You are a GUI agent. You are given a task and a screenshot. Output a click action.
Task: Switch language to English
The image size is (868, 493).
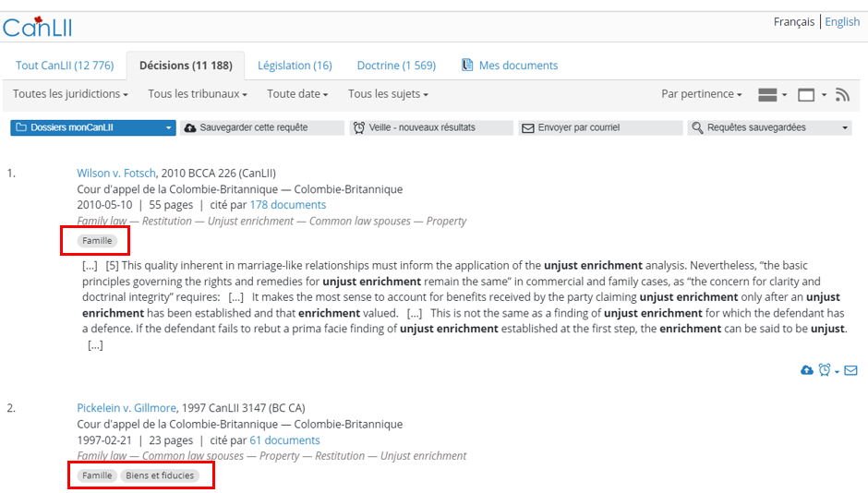[x=842, y=21]
